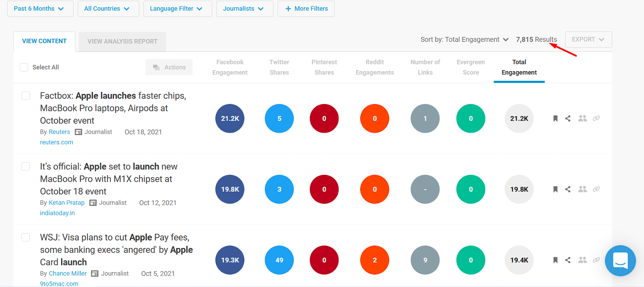Open the Reuters author link
Screen dimensions: 644x287
[59, 132]
